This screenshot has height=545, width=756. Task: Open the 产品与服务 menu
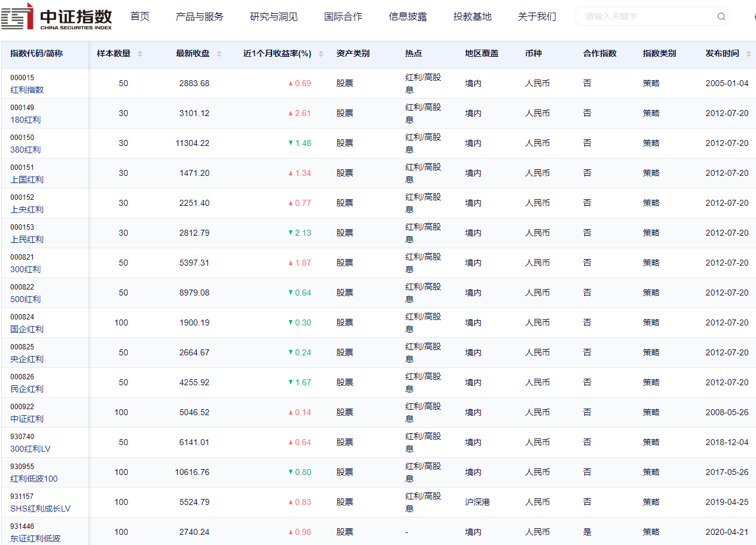[x=199, y=16]
